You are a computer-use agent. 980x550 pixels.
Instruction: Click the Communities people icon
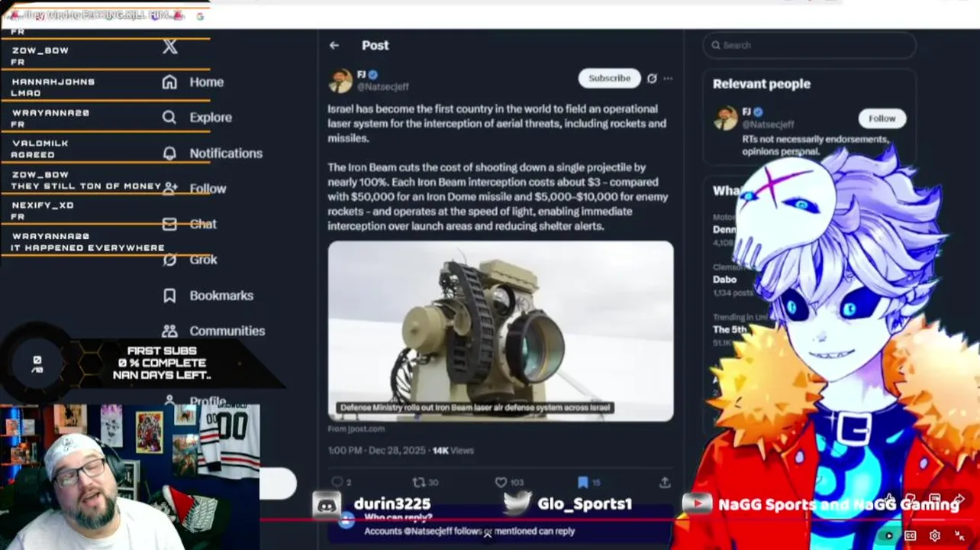[x=169, y=331]
